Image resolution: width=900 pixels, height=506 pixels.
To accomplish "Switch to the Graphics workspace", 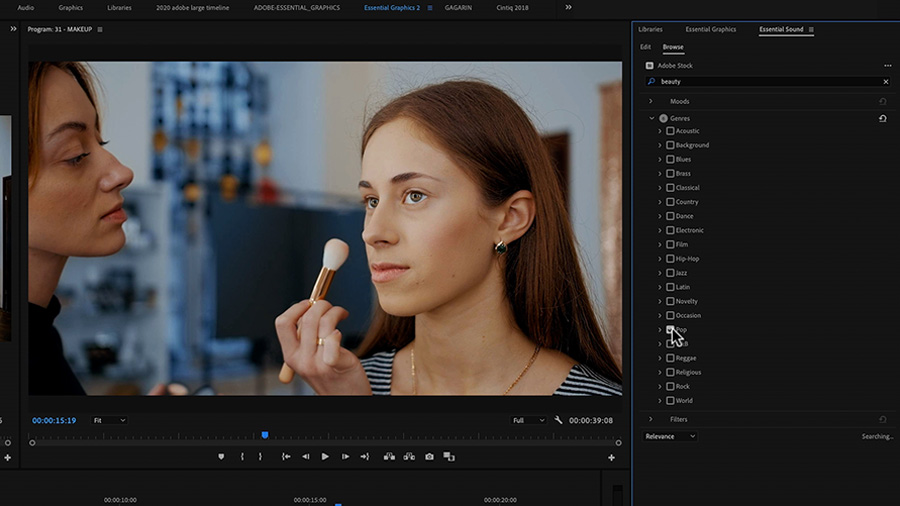I will [70, 7].
